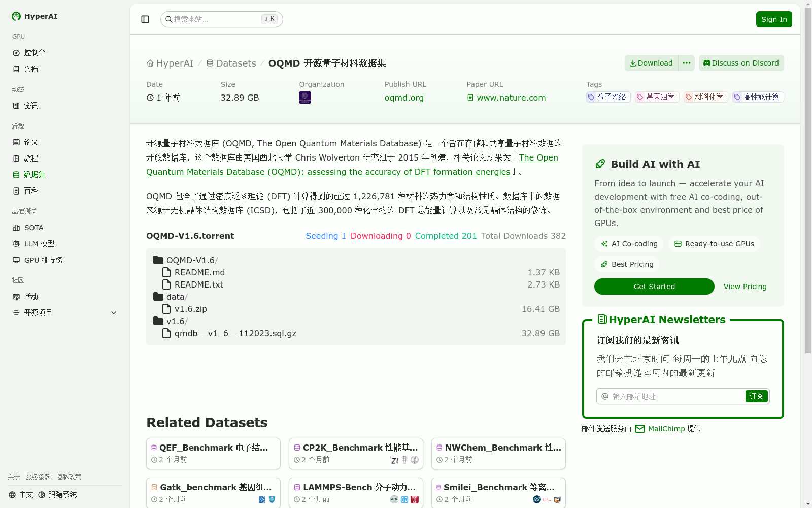Select 数据集 in the sidebar
This screenshot has width=812, height=508.
35,175
